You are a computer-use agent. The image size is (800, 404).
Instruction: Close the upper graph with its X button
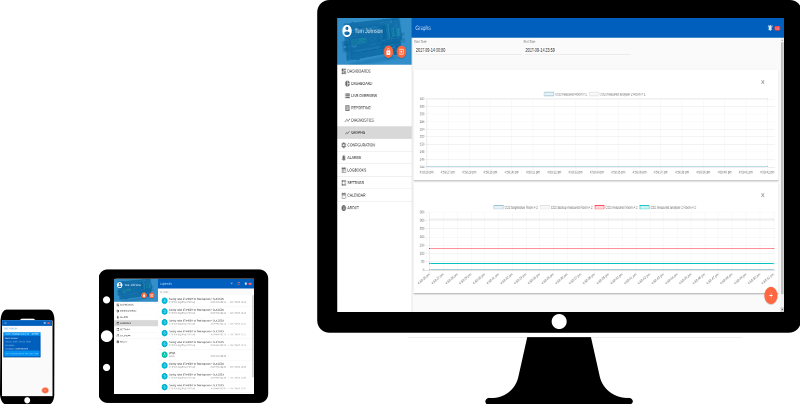click(x=762, y=82)
